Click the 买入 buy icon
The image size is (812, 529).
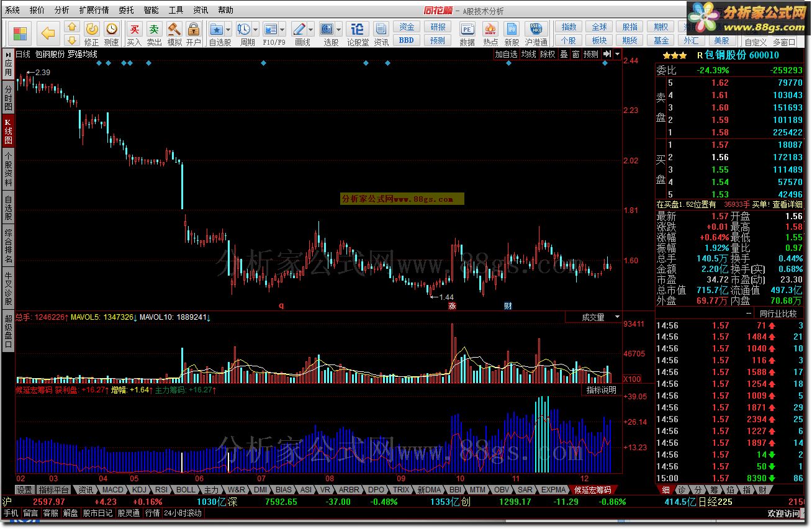134,29
